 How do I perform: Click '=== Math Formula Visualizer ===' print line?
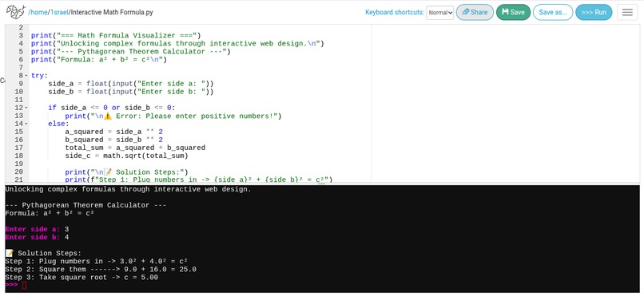[116, 36]
